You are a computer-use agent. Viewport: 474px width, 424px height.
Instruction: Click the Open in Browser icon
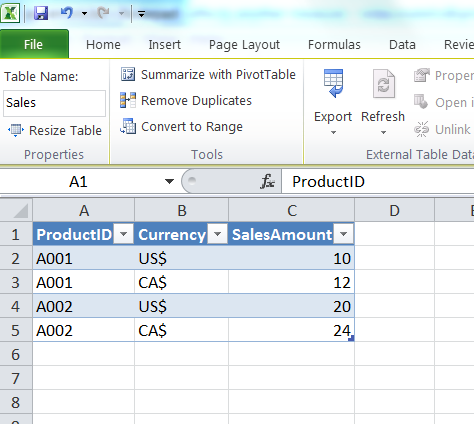coord(421,102)
